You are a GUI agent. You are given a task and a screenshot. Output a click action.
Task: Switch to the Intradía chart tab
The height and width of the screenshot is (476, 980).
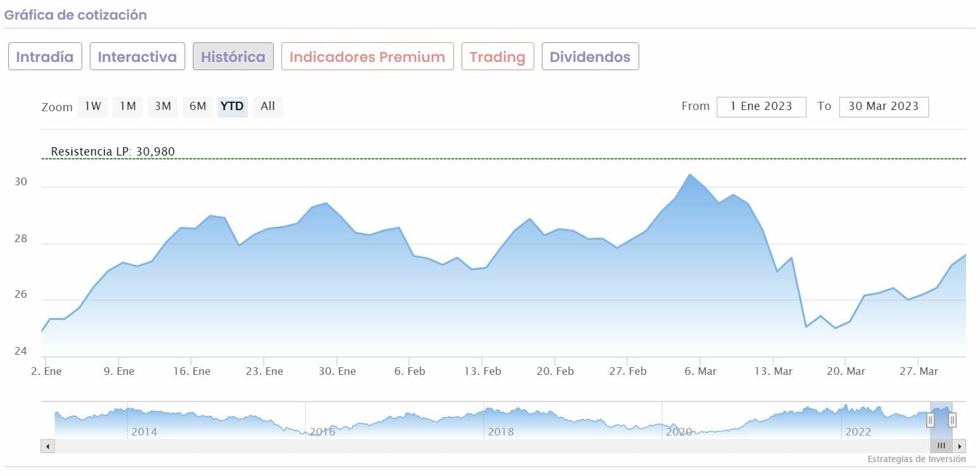(x=45, y=57)
